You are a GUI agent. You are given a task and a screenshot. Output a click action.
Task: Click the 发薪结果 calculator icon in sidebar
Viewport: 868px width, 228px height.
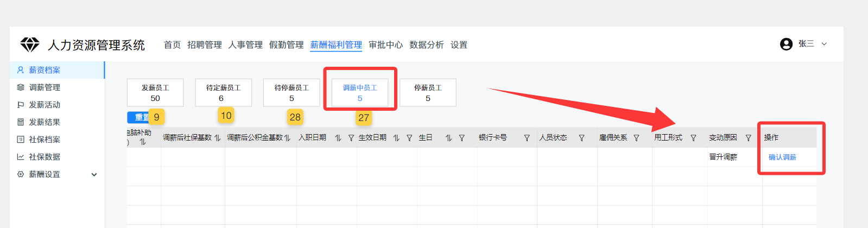coord(21,122)
